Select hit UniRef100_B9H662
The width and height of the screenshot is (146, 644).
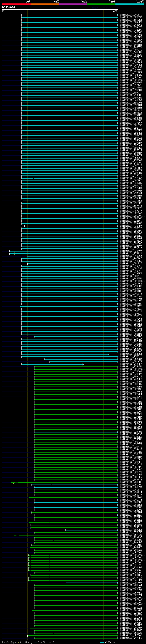pyautogui.click(x=131, y=82)
